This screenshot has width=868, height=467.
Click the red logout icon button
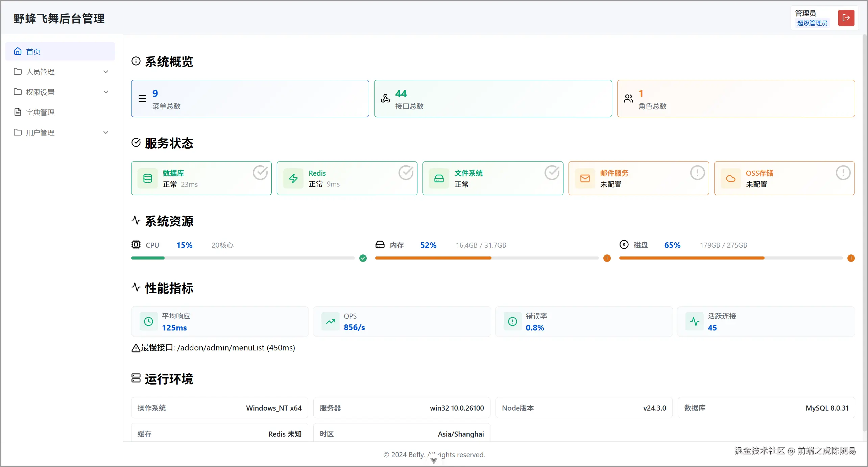coord(846,18)
